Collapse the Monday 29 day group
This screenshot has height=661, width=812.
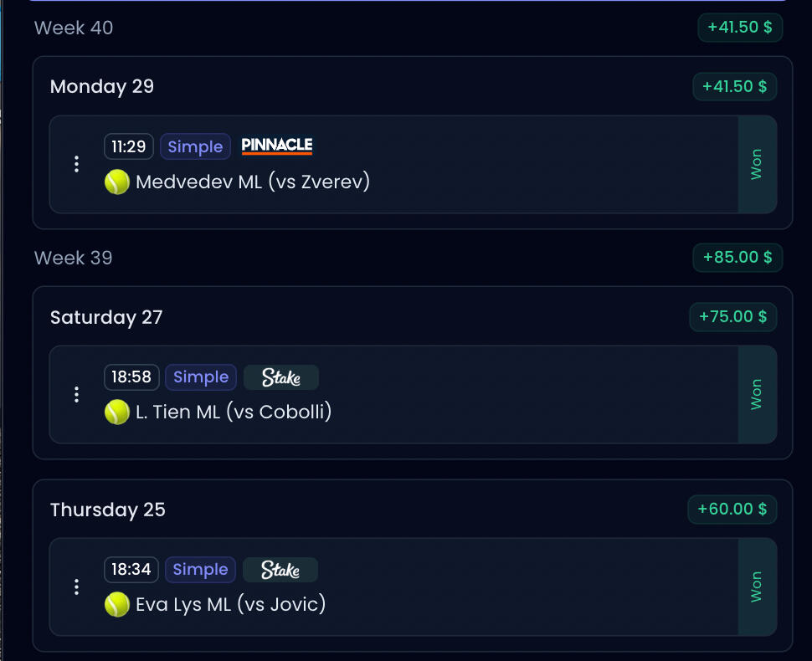(x=102, y=86)
